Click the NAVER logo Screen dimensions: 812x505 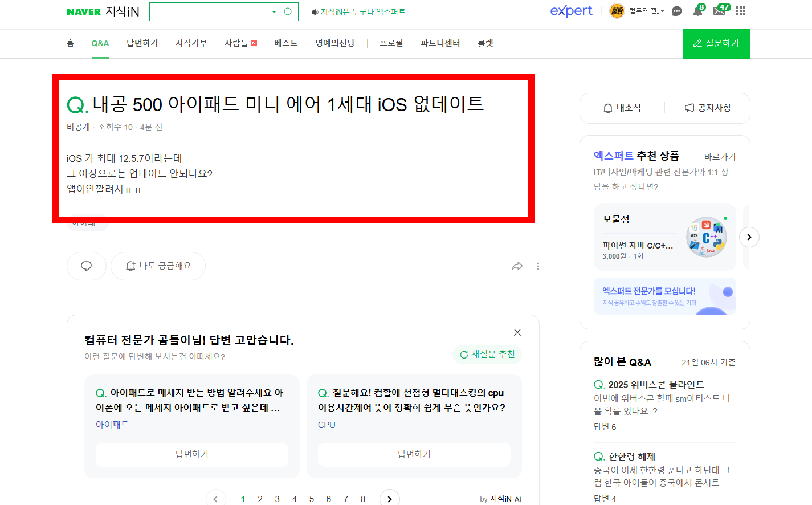[x=84, y=11]
